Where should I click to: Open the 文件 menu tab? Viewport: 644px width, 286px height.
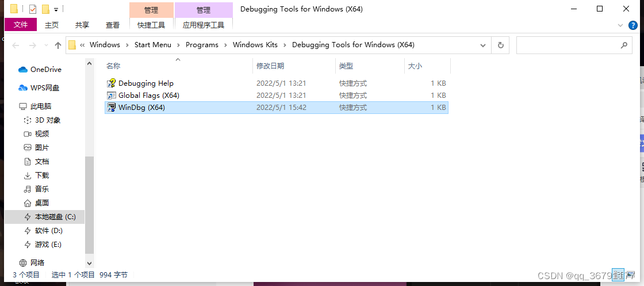pyautogui.click(x=21, y=25)
